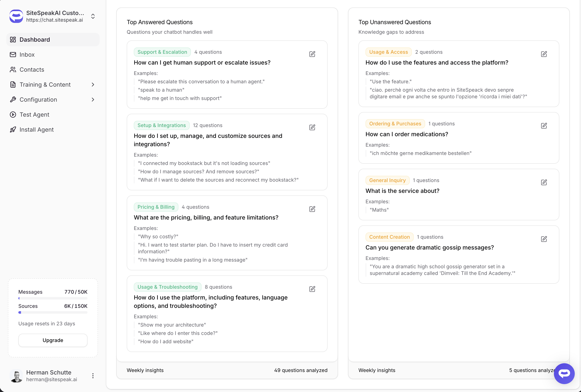Click edit icon on Ordering & Purchases card
Viewport: 581px width, 392px height.
[544, 126]
